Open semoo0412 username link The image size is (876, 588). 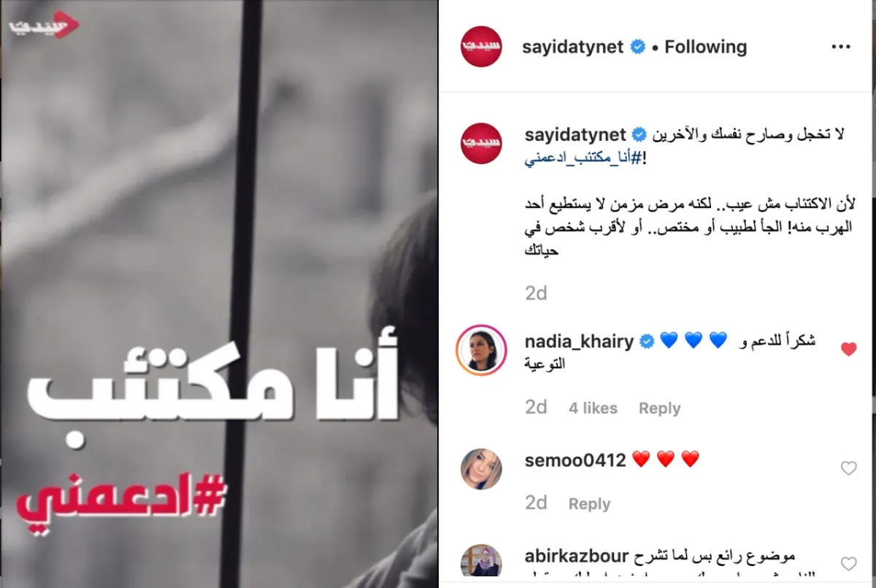[575, 460]
